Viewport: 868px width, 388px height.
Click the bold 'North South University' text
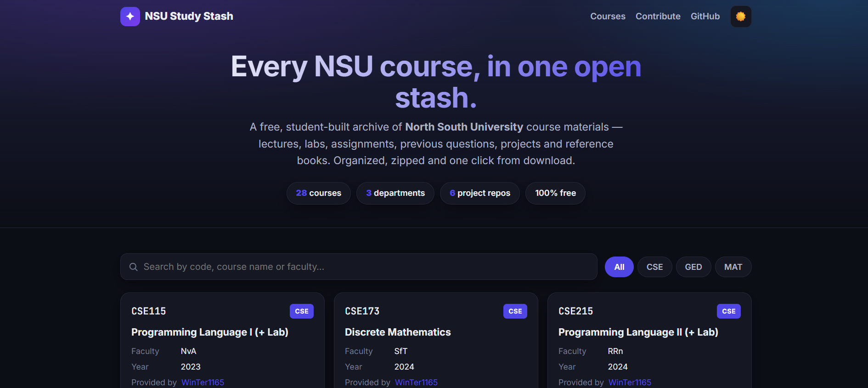coord(464,127)
